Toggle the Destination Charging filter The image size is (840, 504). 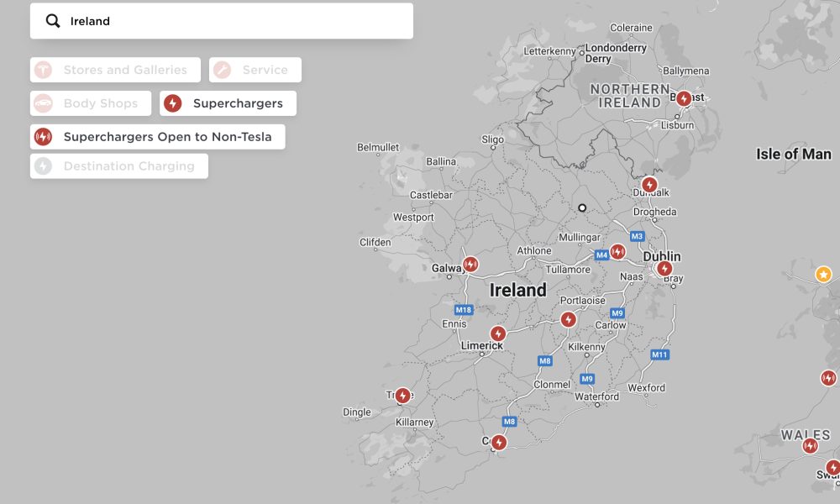[x=119, y=166]
